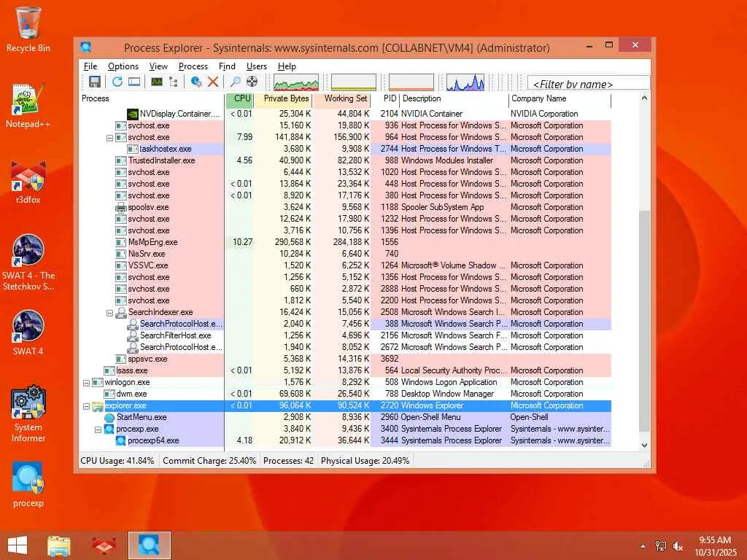Open the CPU usage history graph
This screenshot has width=747, height=560.
coord(296,82)
